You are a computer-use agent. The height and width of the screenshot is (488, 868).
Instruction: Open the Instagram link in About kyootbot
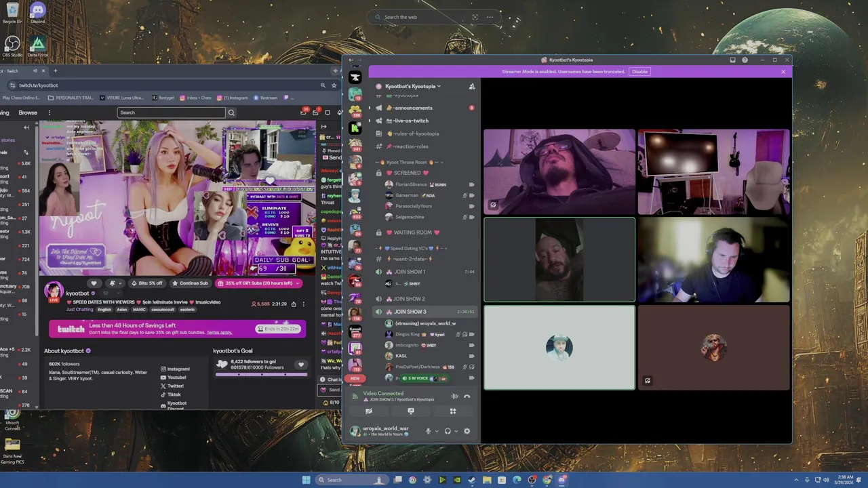click(175, 369)
